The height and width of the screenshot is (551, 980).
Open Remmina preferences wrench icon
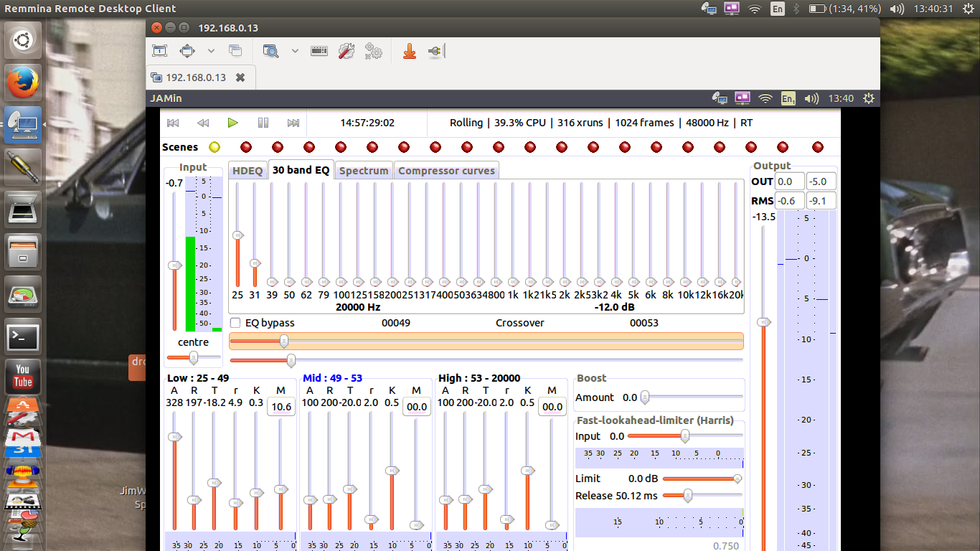pos(347,51)
